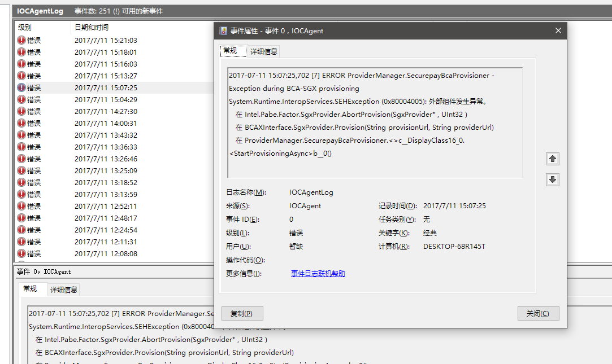Click error icon of 15:18:01 event
This screenshot has height=364, width=612.
[x=21, y=52]
